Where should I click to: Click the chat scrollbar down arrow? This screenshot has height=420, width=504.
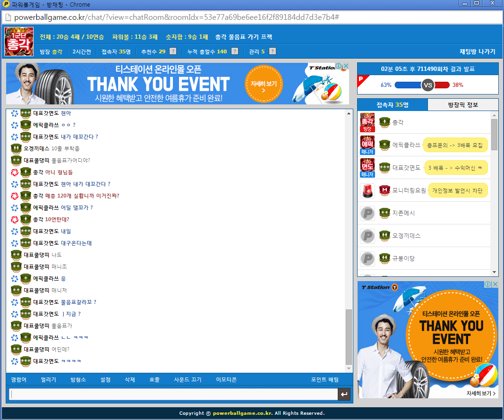[349, 369]
